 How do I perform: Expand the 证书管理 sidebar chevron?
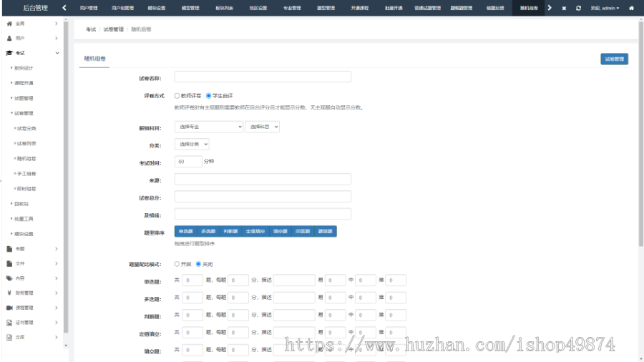pos(57,323)
